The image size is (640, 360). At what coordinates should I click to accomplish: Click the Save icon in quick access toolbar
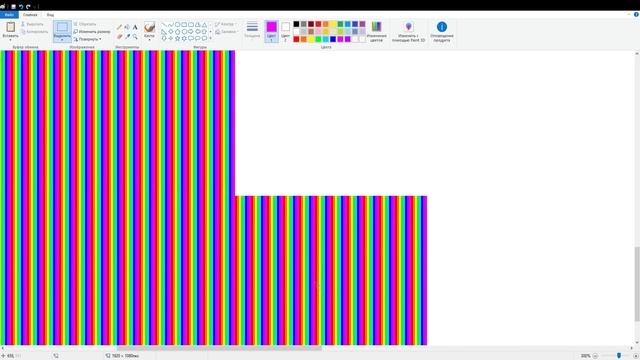click(13, 7)
